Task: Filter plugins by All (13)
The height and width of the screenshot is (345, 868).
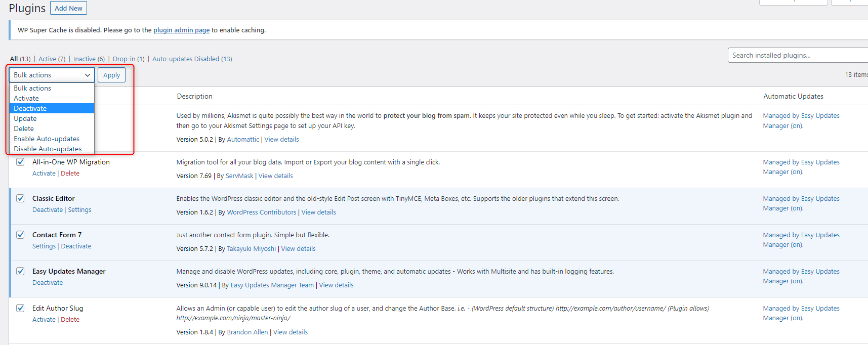Action: (x=20, y=59)
